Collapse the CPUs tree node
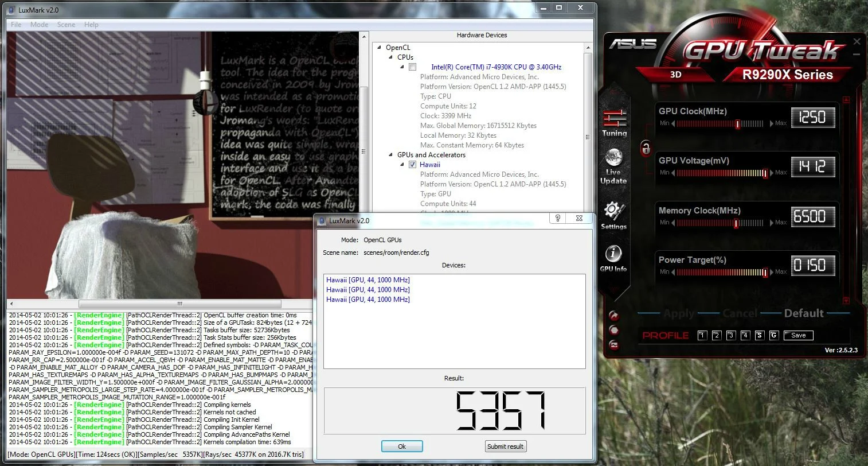 391,57
